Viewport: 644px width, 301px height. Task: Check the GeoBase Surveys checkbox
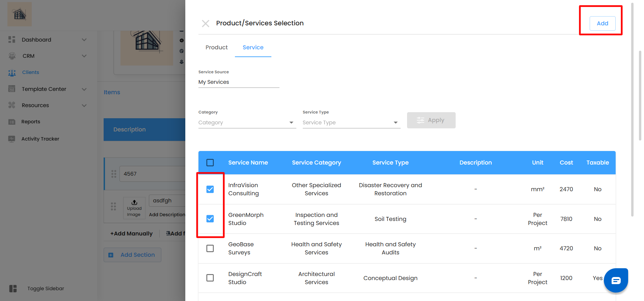(x=210, y=248)
